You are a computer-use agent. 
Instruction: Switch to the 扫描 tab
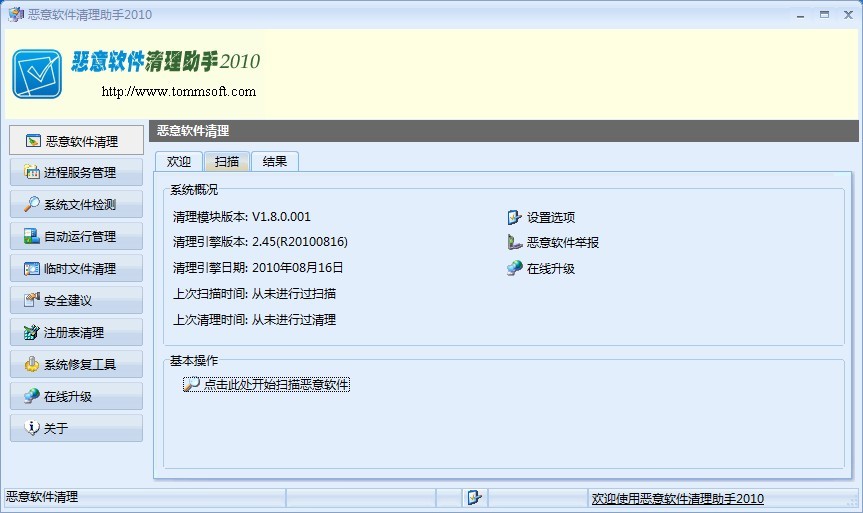(x=227, y=162)
